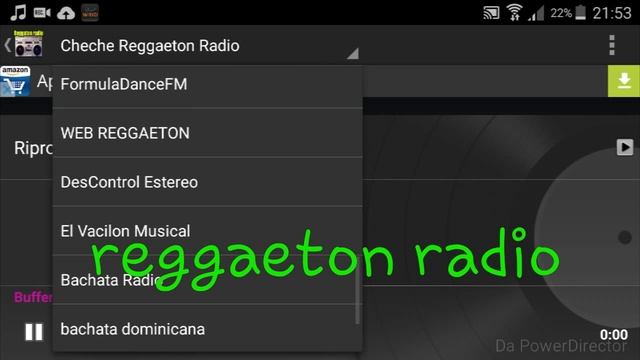Select Bachata Radio station

pos(208,280)
